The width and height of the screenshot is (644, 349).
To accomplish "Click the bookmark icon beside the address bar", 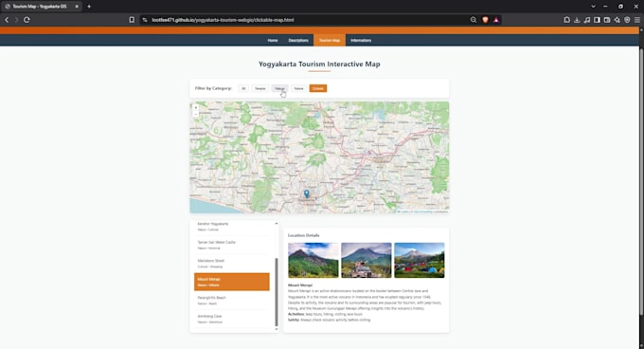I will coord(132,20).
